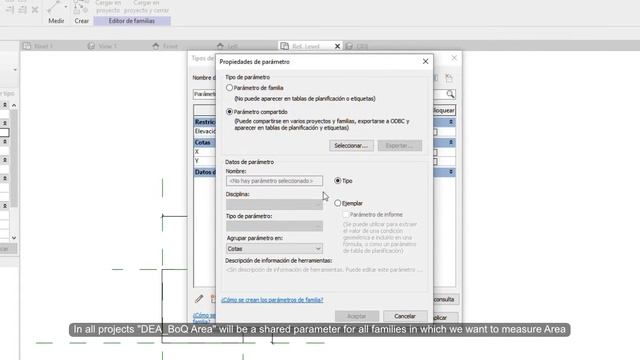Select Parámetro de familia radio option
Image resolution: width=640 pixels, height=360 pixels.
(x=229, y=88)
